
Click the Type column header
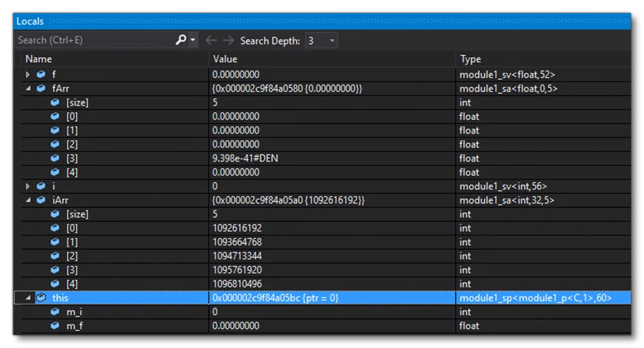[471, 59]
